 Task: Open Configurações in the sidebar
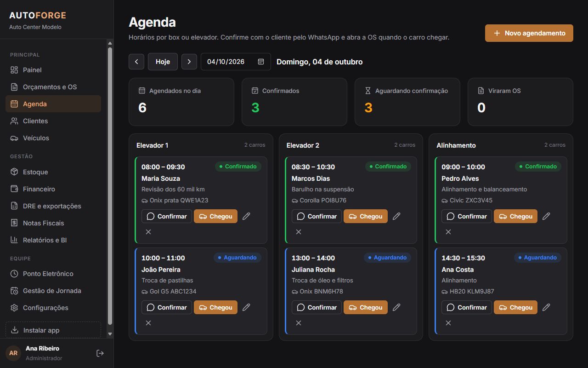(53, 308)
